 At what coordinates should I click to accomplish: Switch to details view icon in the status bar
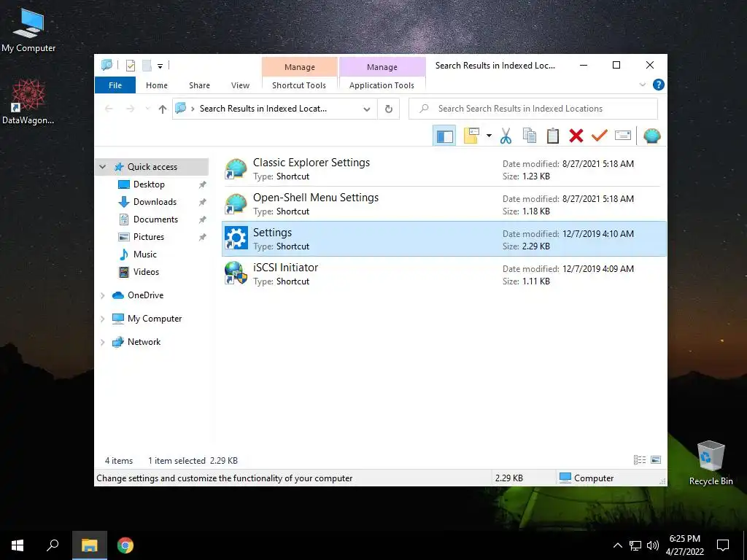639,460
